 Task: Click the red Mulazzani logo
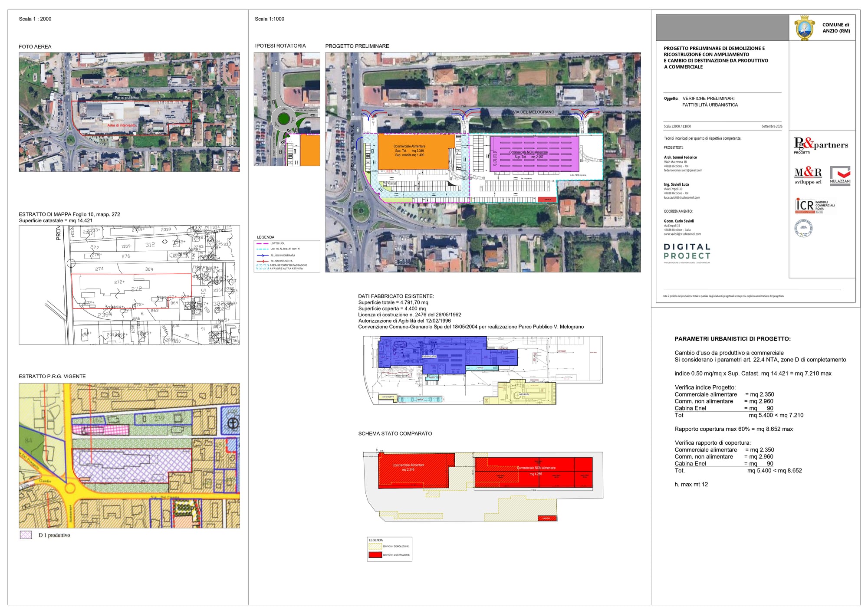point(840,176)
